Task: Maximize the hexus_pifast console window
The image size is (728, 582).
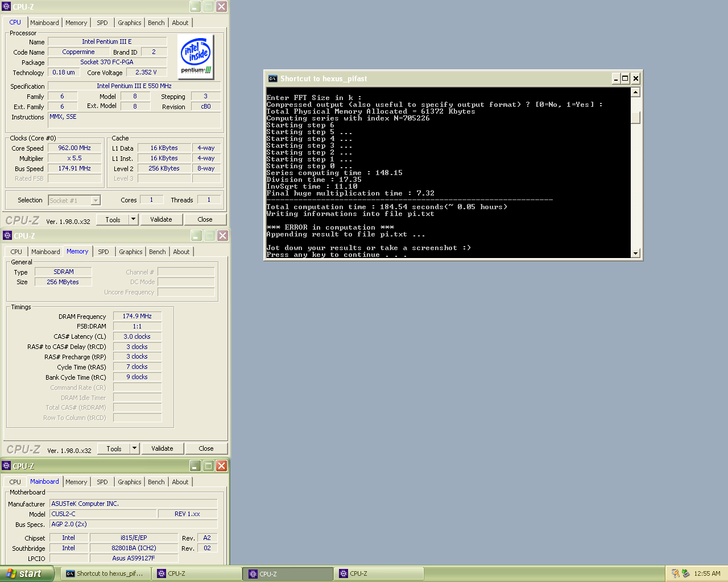Action: (625, 78)
